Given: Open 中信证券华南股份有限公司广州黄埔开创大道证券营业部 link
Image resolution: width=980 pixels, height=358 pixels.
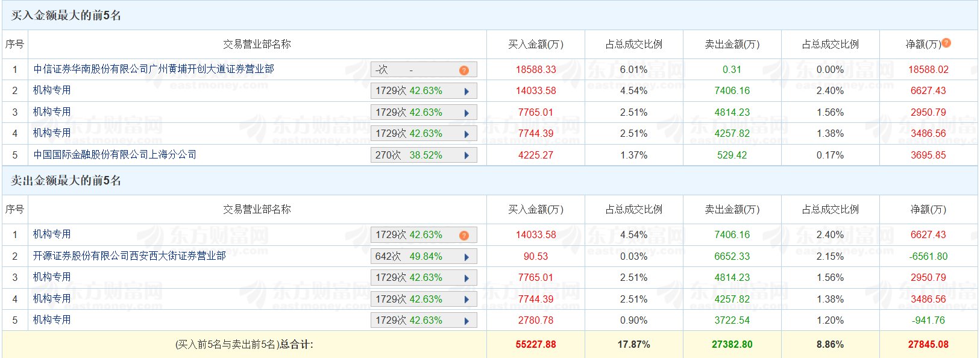Looking at the screenshot, I should click(x=154, y=69).
